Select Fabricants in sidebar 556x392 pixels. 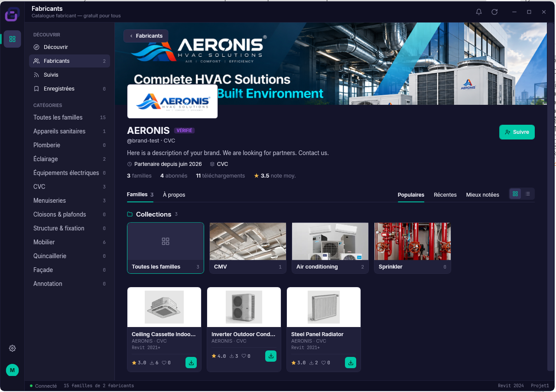tap(70, 61)
